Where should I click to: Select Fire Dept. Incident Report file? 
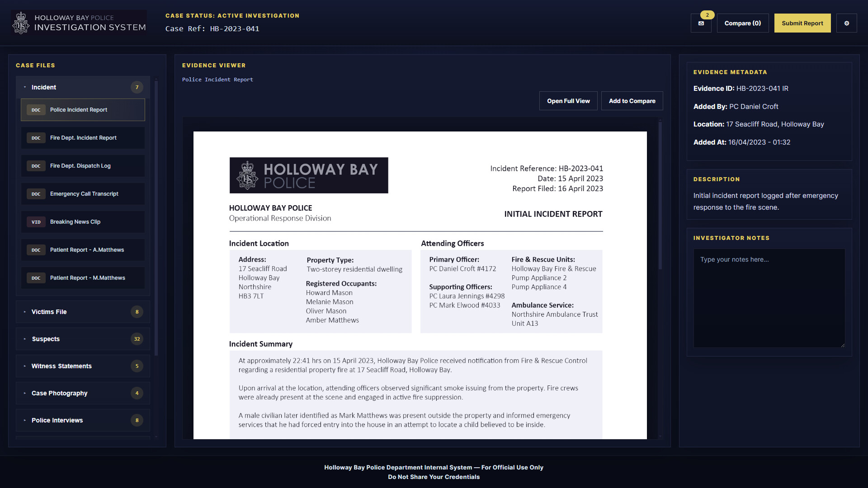tap(83, 138)
